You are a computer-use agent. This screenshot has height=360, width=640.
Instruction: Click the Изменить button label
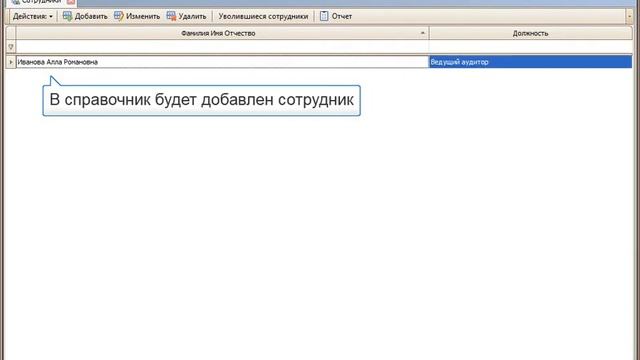(x=143, y=16)
